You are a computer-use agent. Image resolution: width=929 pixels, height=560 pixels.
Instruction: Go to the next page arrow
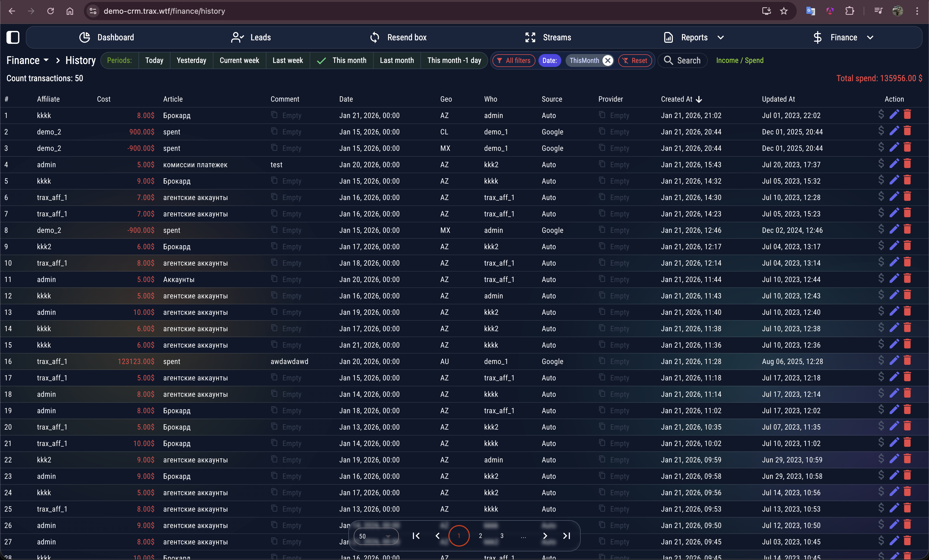[x=545, y=536]
